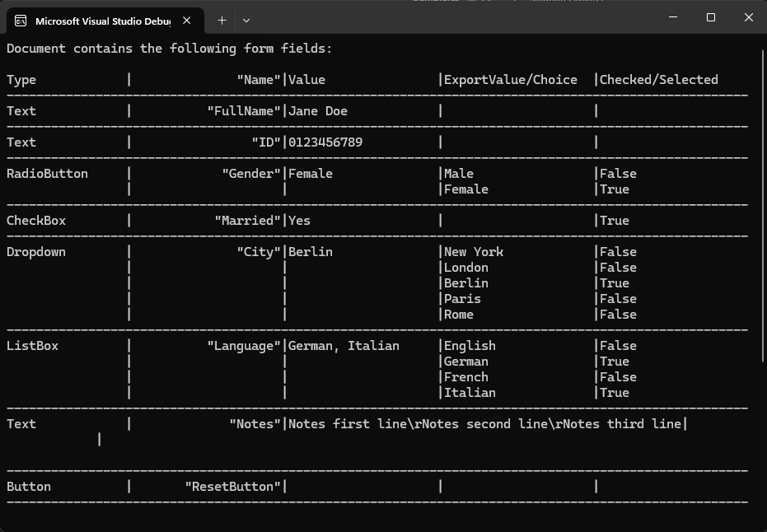The image size is (767, 532).
Task: Click the "ResetButton" field name
Action: 233,487
